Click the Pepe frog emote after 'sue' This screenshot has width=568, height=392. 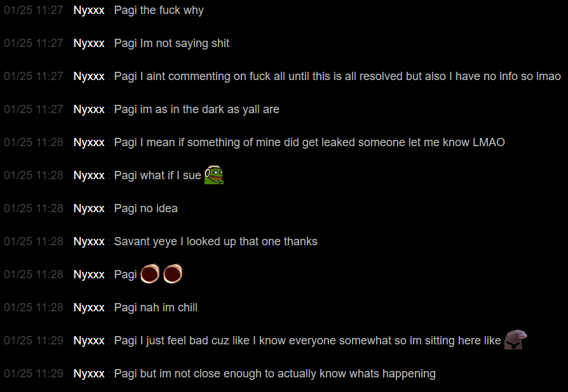pyautogui.click(x=214, y=175)
